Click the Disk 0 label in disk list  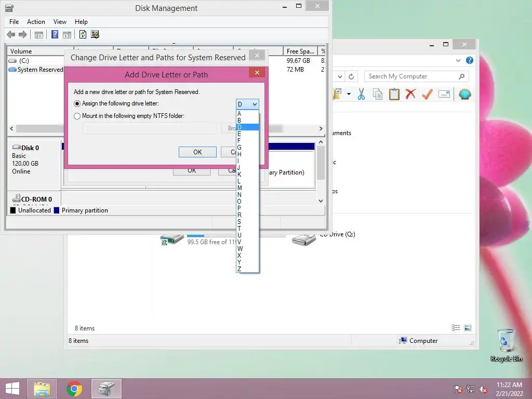(30, 148)
